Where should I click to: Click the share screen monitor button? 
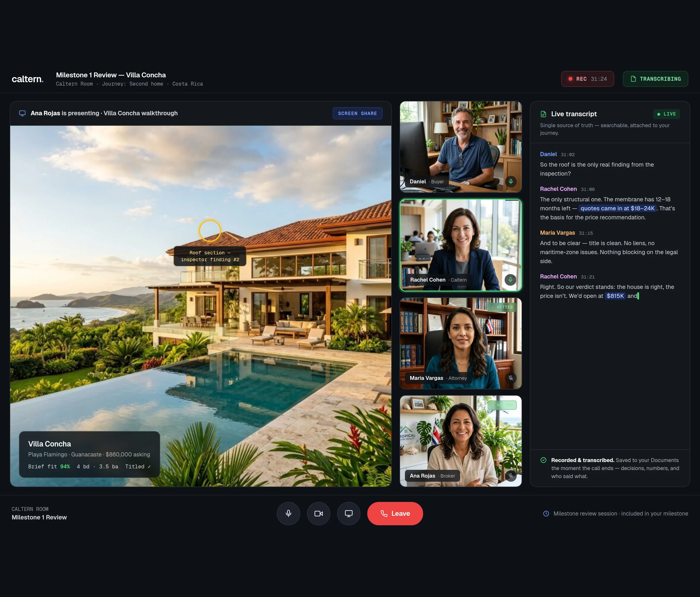348,514
